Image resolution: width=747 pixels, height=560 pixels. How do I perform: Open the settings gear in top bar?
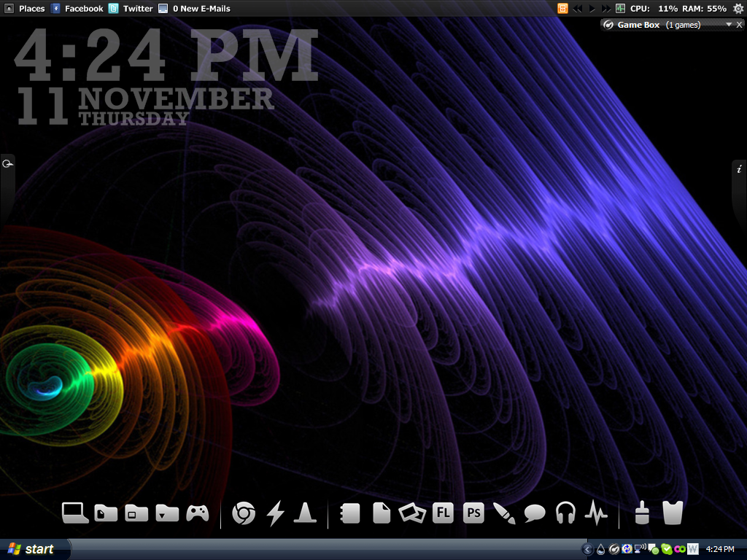pyautogui.click(x=738, y=9)
